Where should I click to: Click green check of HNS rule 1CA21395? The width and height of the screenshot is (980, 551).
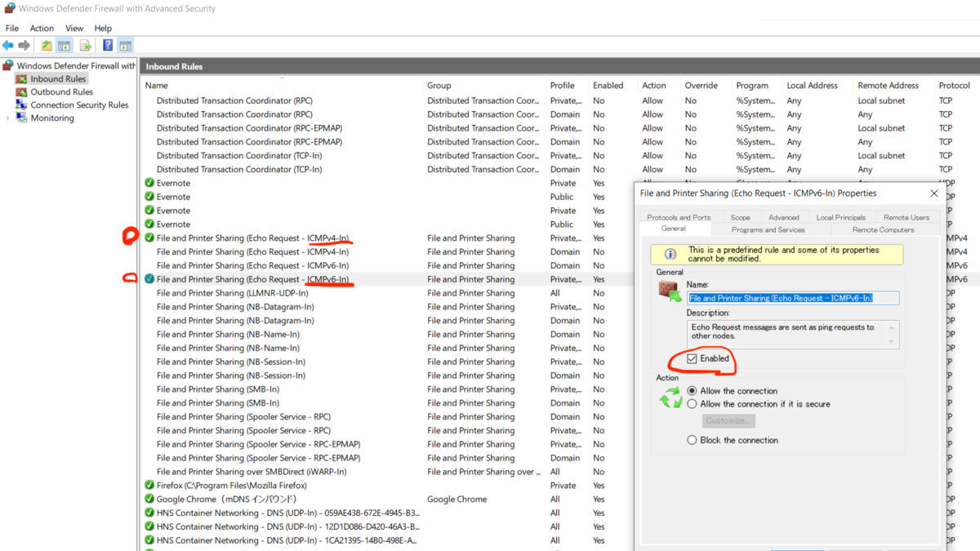(149, 540)
